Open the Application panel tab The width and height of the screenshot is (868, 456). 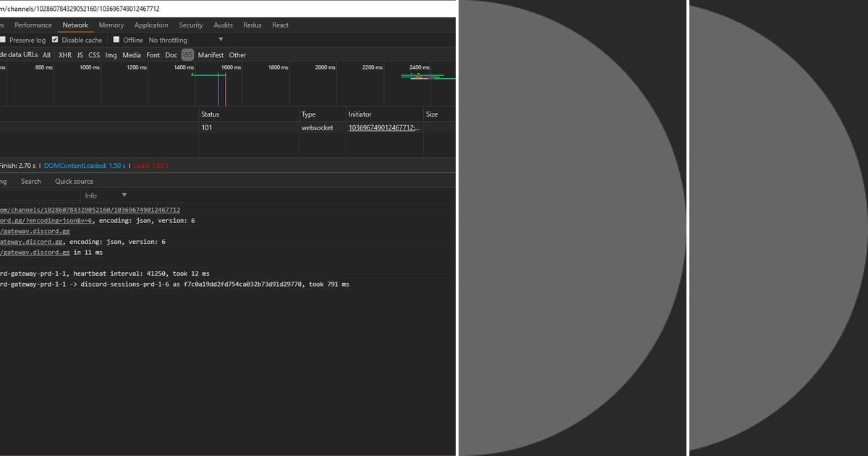150,25
